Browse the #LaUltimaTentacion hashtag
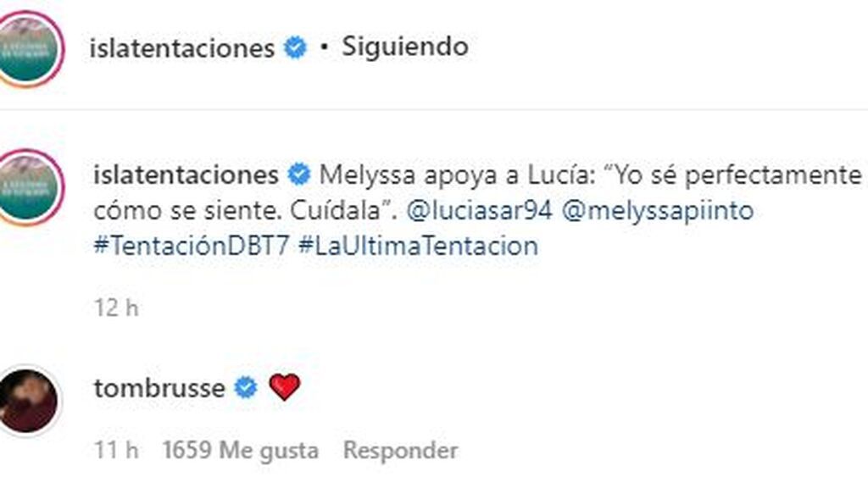 pos(419,247)
